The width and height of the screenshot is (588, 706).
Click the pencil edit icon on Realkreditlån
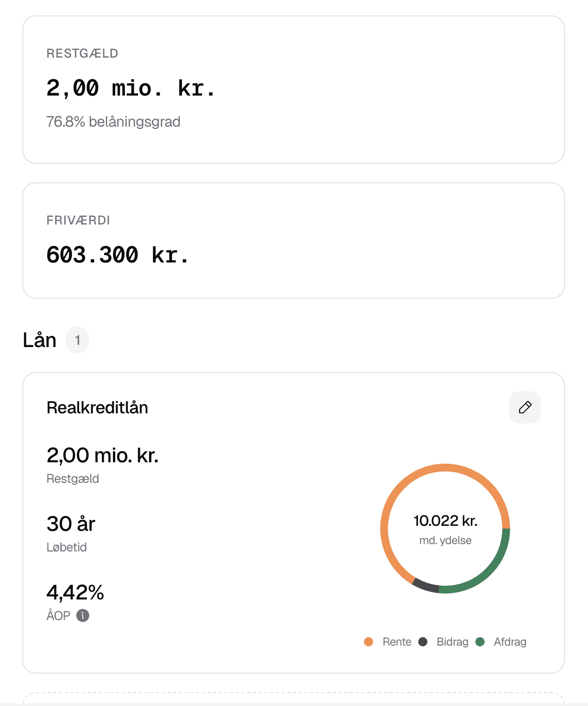coord(524,407)
